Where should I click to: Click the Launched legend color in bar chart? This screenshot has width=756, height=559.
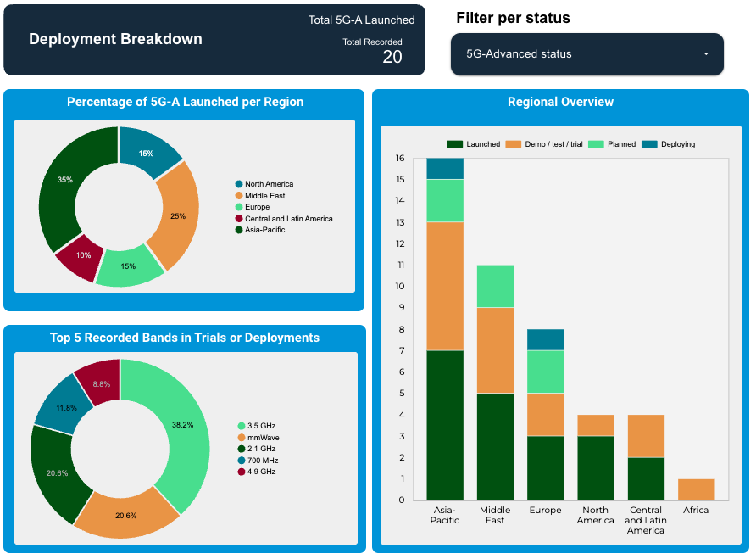pos(454,144)
